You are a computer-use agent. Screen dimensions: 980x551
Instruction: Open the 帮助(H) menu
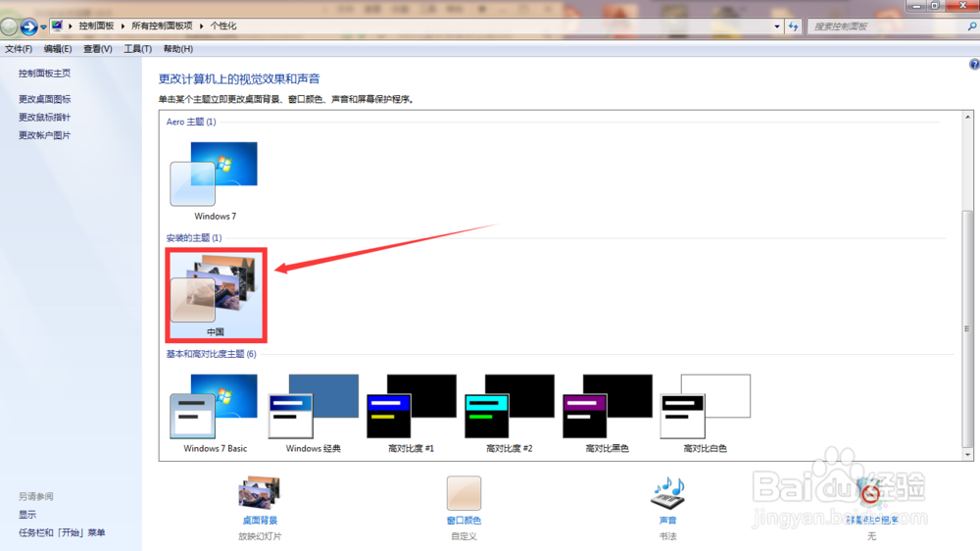coord(178,49)
